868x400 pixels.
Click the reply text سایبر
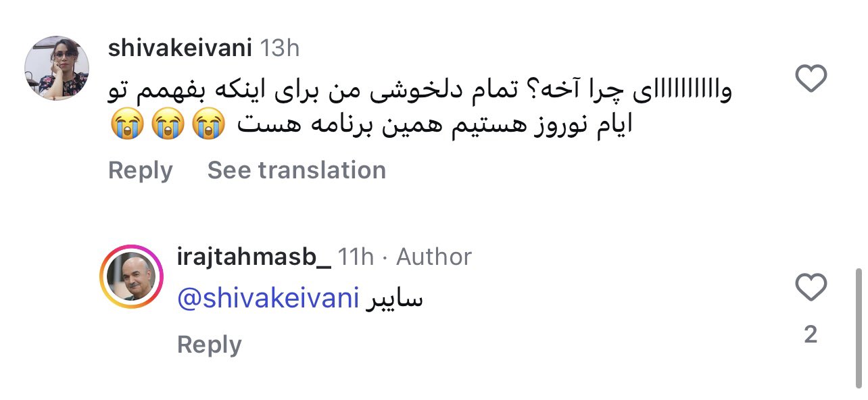click(393, 299)
